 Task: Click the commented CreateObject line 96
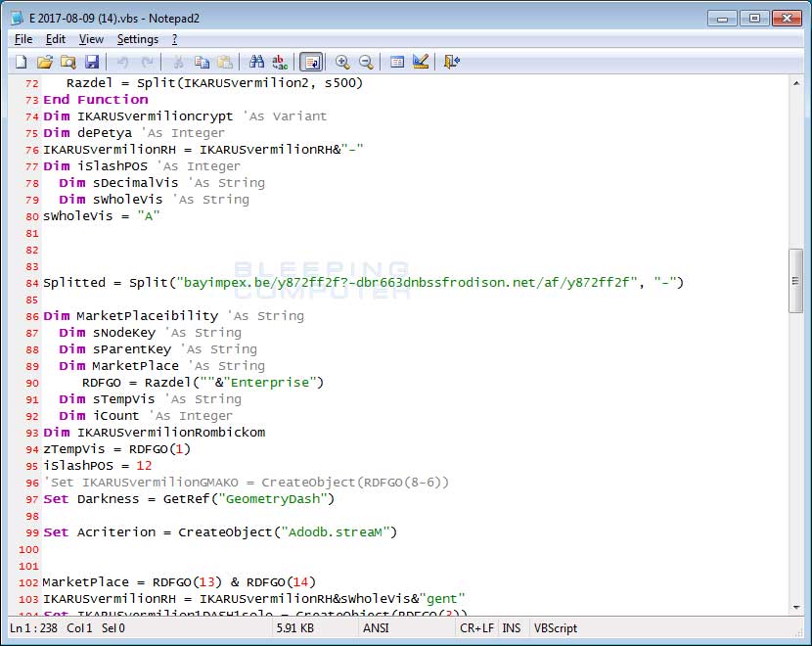(246, 483)
